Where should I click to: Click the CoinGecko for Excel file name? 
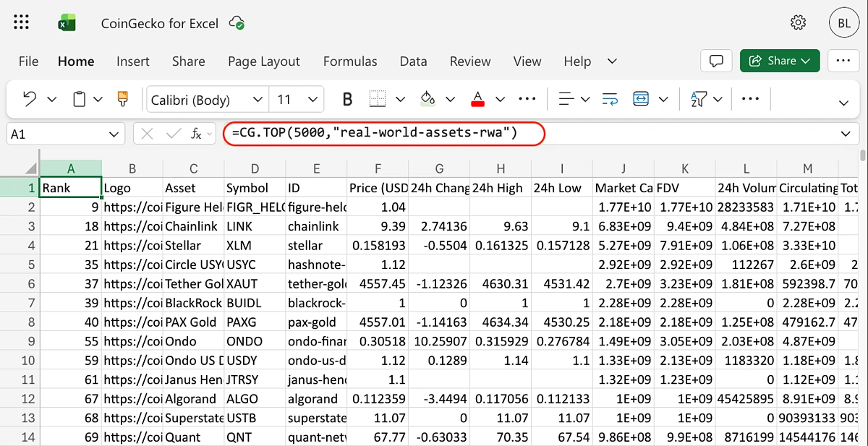pos(160,23)
